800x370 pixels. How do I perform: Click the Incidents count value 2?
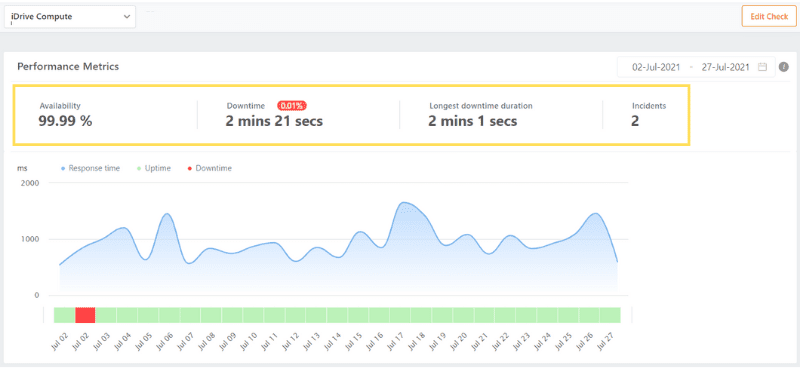635,121
